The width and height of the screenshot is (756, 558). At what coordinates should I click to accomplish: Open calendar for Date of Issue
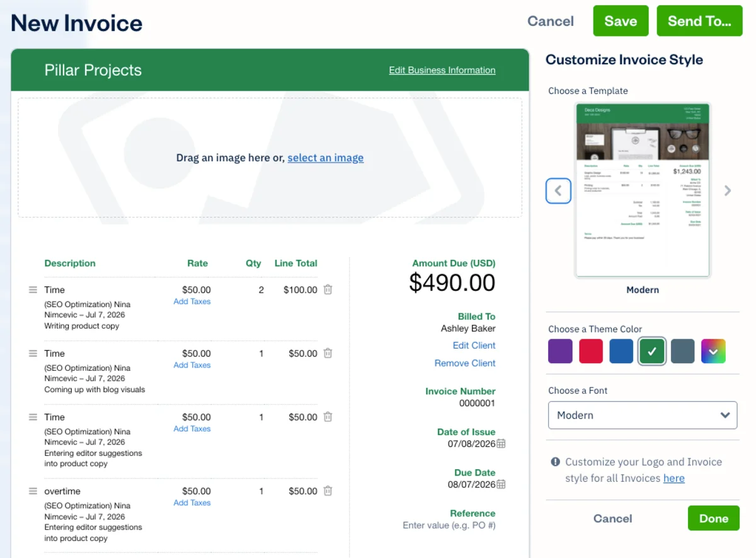[x=501, y=444]
